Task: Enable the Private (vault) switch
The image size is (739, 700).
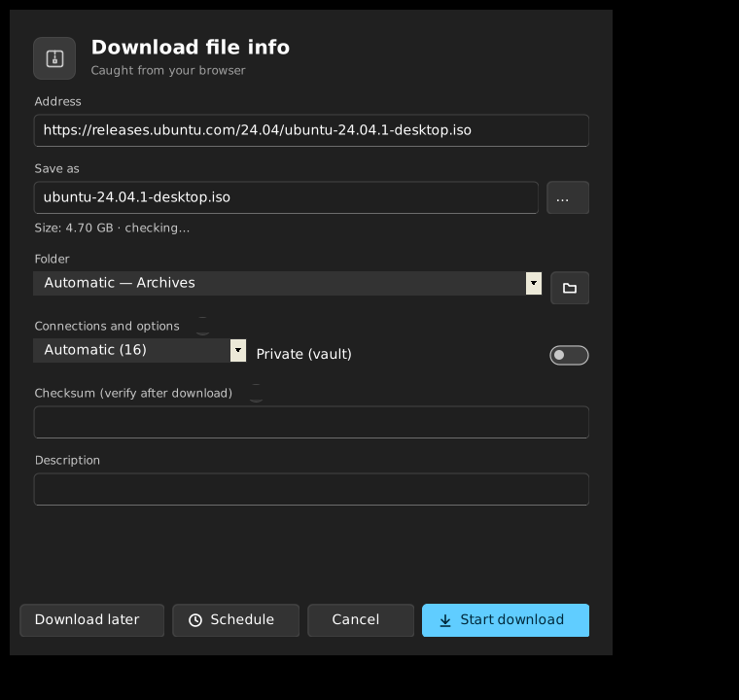Action: tap(570, 355)
